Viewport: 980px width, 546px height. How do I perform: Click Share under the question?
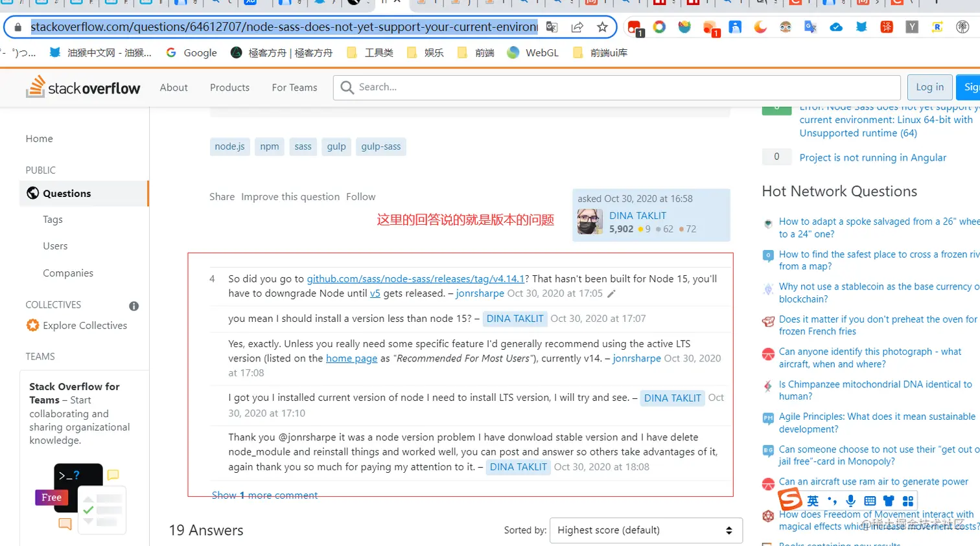click(222, 197)
